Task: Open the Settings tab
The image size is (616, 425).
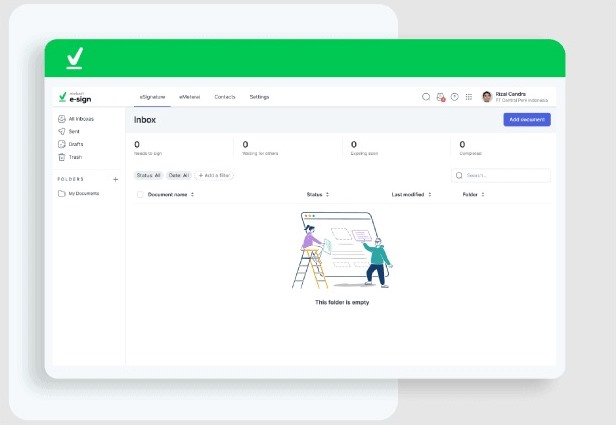Action: pos(259,97)
